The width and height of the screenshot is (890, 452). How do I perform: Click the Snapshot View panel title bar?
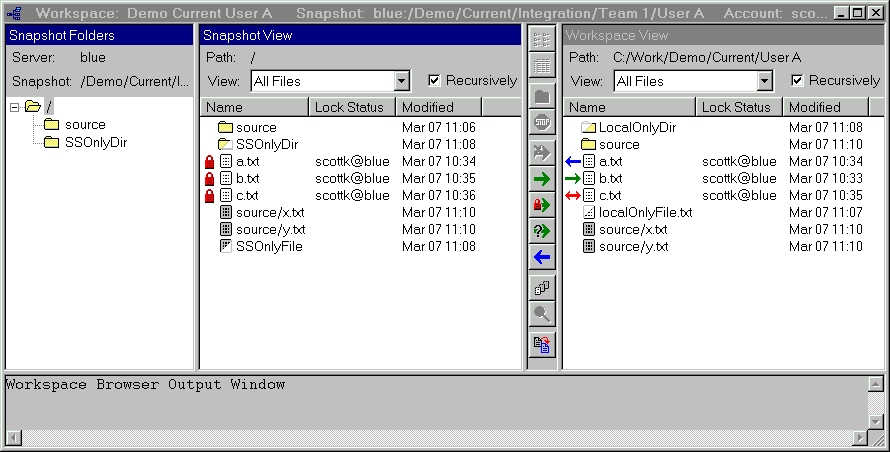click(360, 35)
